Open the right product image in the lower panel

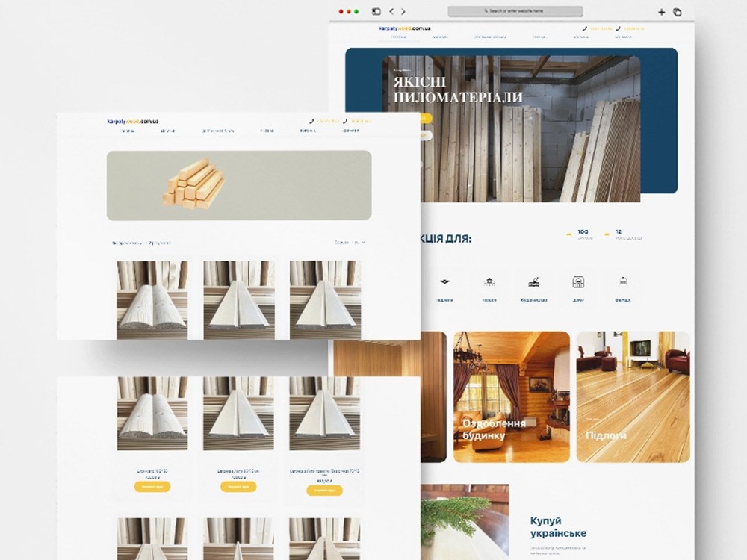point(324,414)
